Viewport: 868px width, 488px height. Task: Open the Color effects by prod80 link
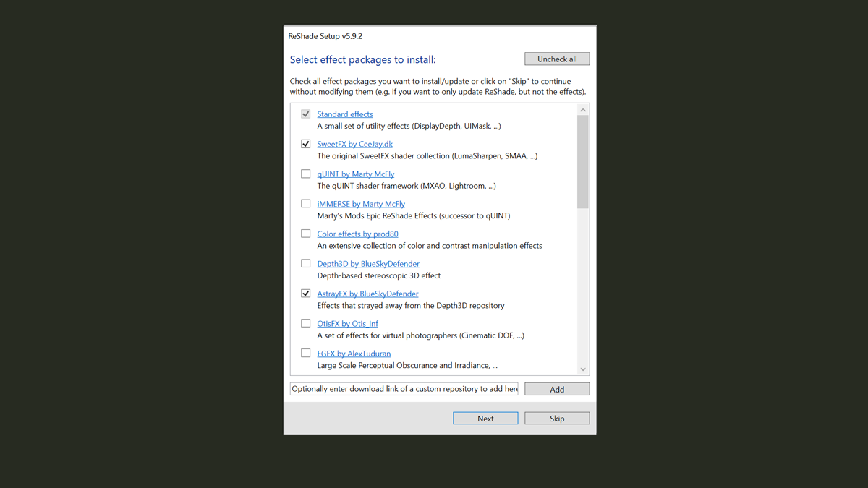click(357, 234)
